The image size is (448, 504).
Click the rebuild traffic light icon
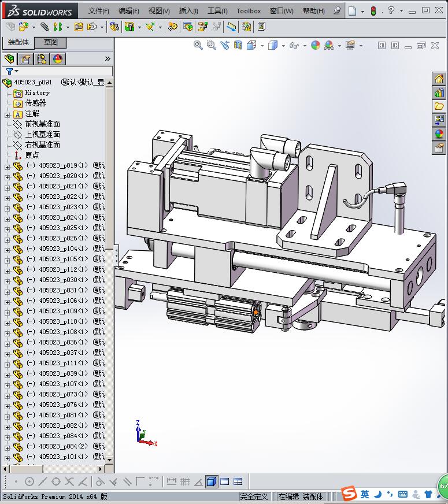tap(373, 11)
